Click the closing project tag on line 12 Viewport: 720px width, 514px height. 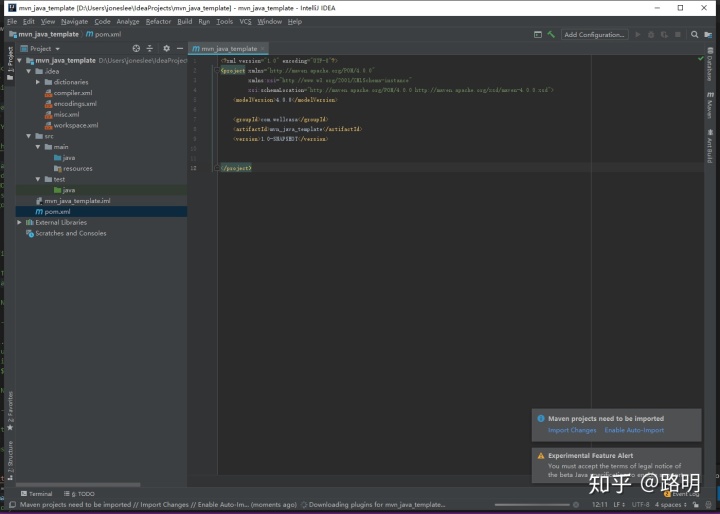(236, 168)
